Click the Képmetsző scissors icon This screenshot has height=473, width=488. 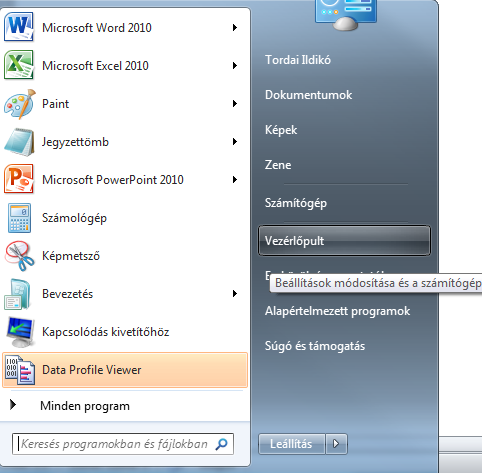19,256
